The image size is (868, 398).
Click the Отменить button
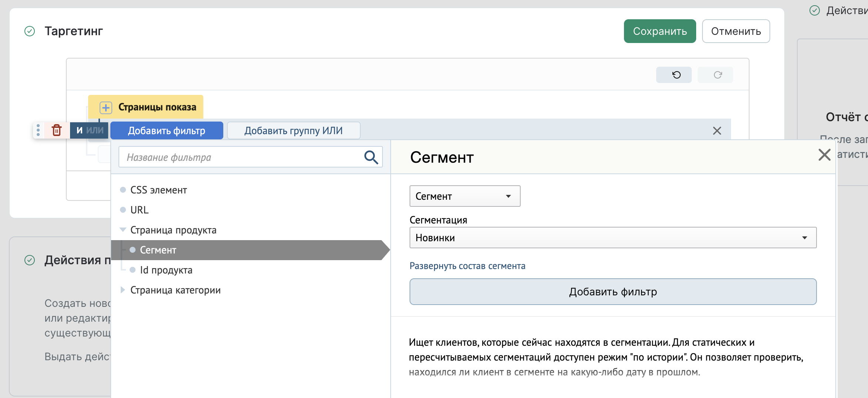736,31
